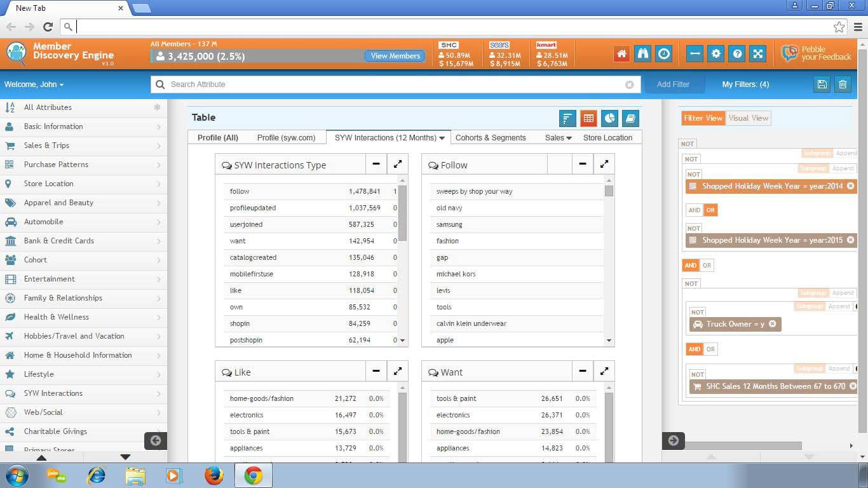
Task: Switch to the Cohorts & Segments tab
Action: pos(491,138)
